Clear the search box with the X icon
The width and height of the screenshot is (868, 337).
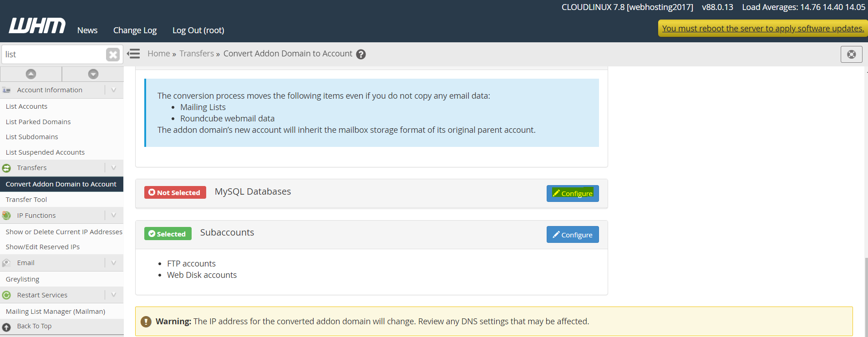(113, 55)
